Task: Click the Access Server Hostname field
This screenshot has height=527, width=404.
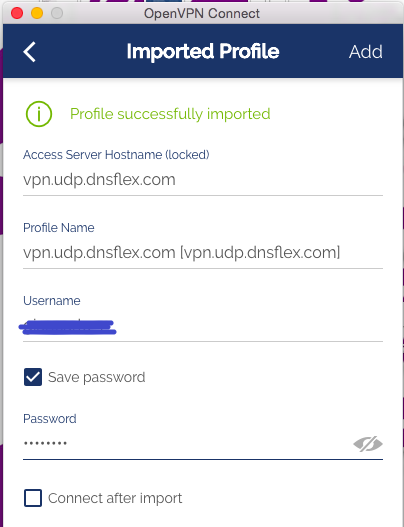Action: 203,180
